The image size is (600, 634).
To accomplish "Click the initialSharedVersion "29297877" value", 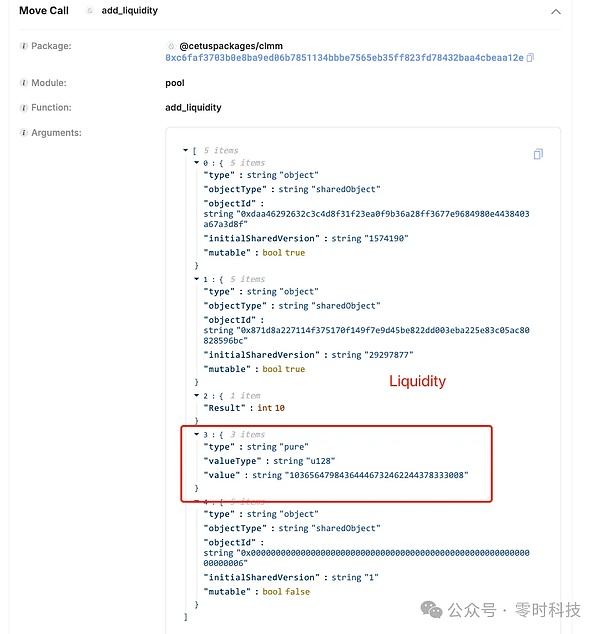I will [369, 355].
